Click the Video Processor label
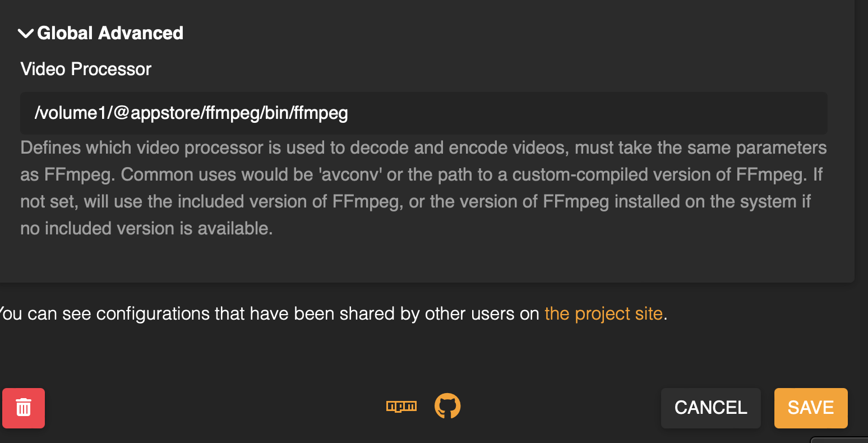Image resolution: width=868 pixels, height=443 pixels. point(85,68)
